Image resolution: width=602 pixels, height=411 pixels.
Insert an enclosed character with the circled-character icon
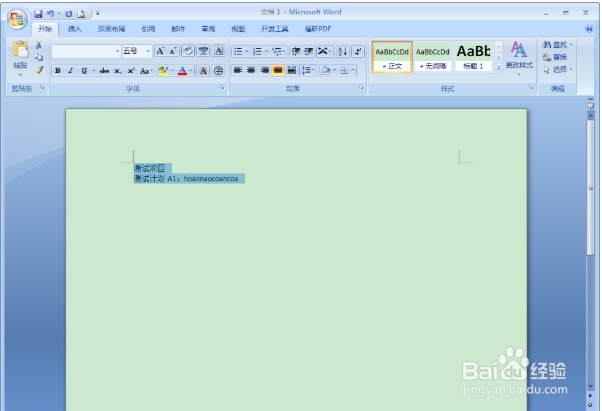218,71
